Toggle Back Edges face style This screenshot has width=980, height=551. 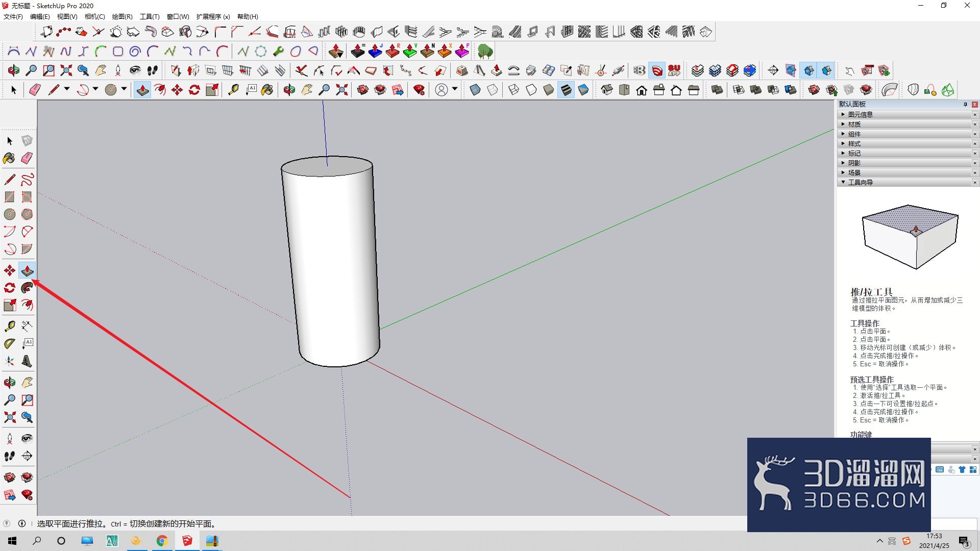(x=493, y=90)
